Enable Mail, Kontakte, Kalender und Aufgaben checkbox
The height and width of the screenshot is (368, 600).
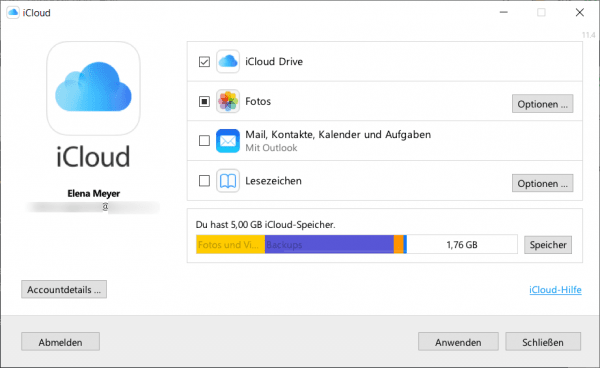(x=204, y=141)
